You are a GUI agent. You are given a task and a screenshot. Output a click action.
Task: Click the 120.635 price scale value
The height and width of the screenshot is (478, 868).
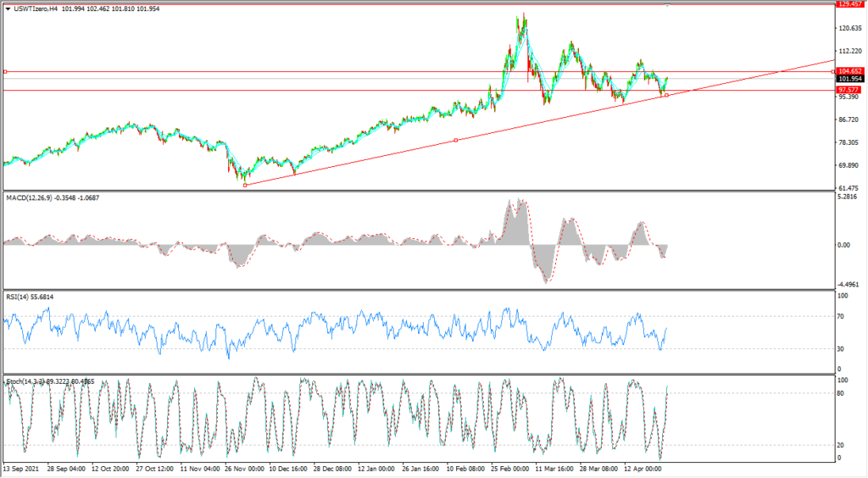(851, 28)
